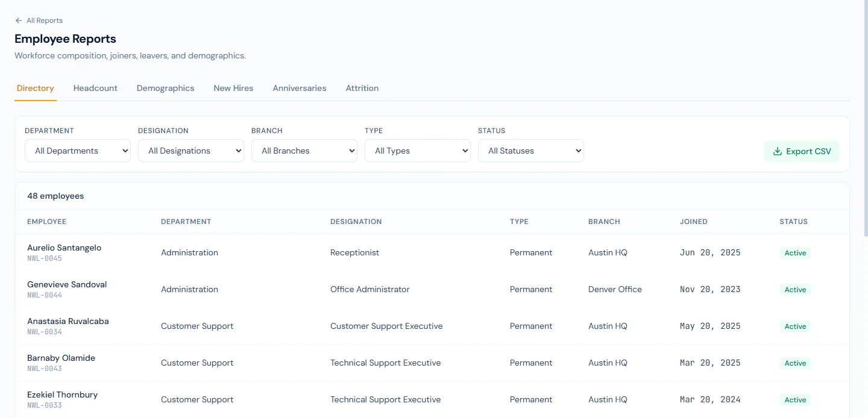868x418 pixels.
Task: Click the Customer Support Executive designation
Action: coord(386,326)
